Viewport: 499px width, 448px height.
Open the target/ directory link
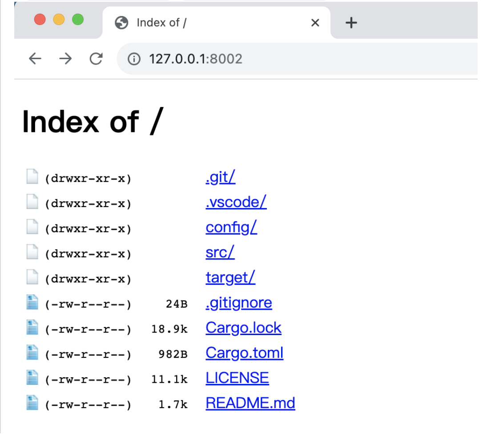tap(230, 277)
